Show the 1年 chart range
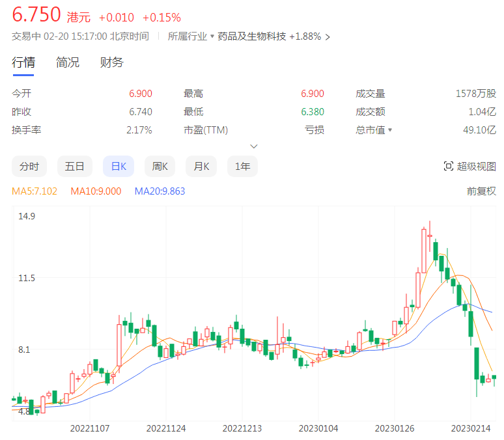The width and height of the screenshot is (504, 440). pos(242,167)
